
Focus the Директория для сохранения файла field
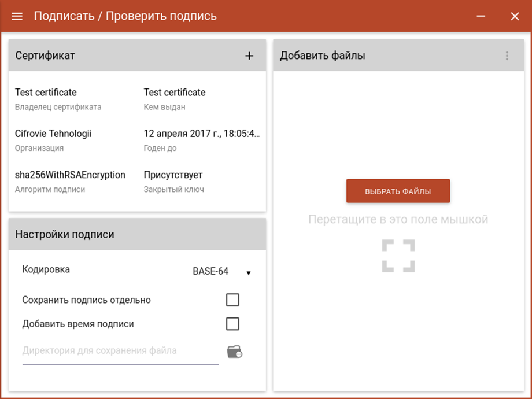pyautogui.click(x=120, y=352)
